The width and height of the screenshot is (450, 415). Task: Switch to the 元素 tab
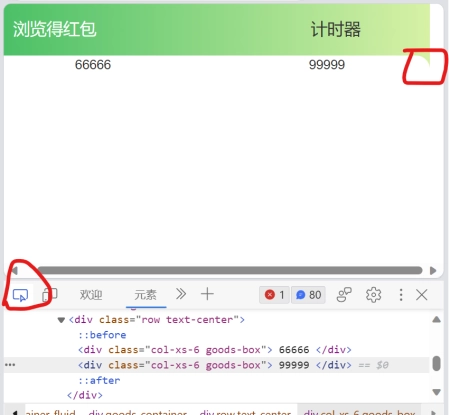click(145, 295)
